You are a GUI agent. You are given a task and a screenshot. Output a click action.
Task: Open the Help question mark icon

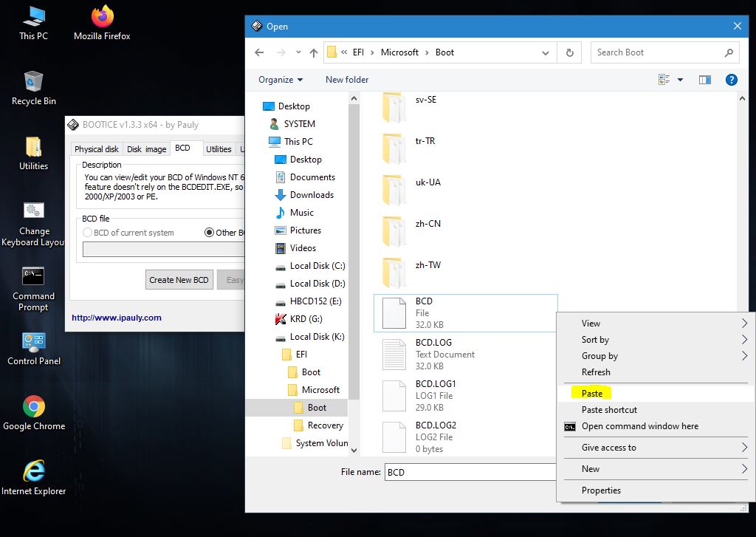731,80
